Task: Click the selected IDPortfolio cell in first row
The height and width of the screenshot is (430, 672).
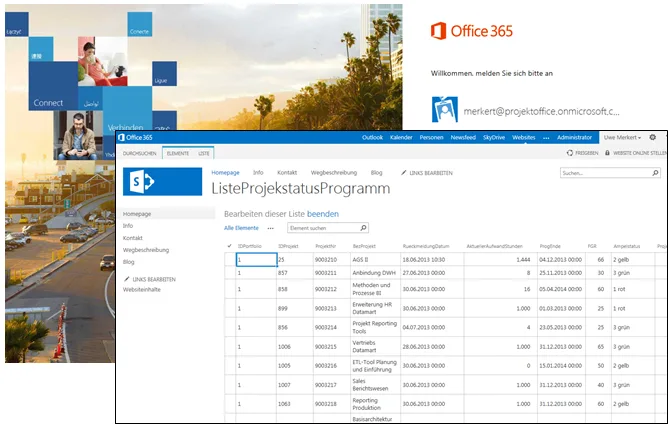Action: [x=256, y=260]
